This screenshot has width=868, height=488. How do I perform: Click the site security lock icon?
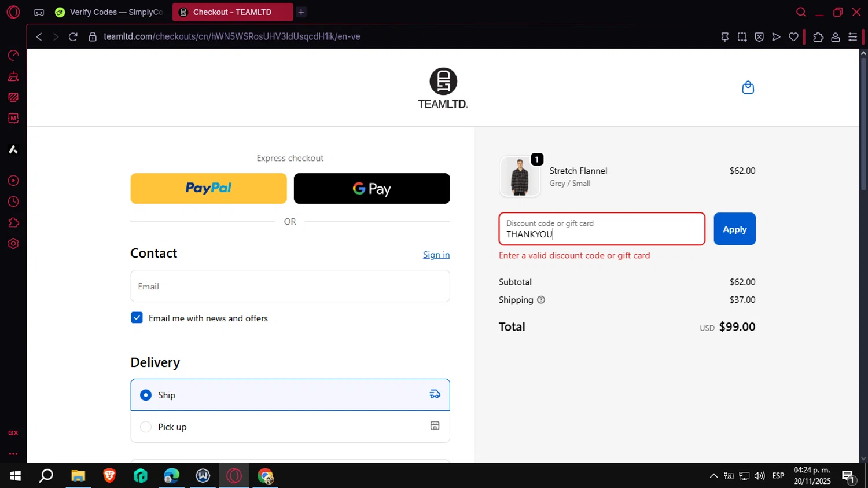[x=93, y=36]
